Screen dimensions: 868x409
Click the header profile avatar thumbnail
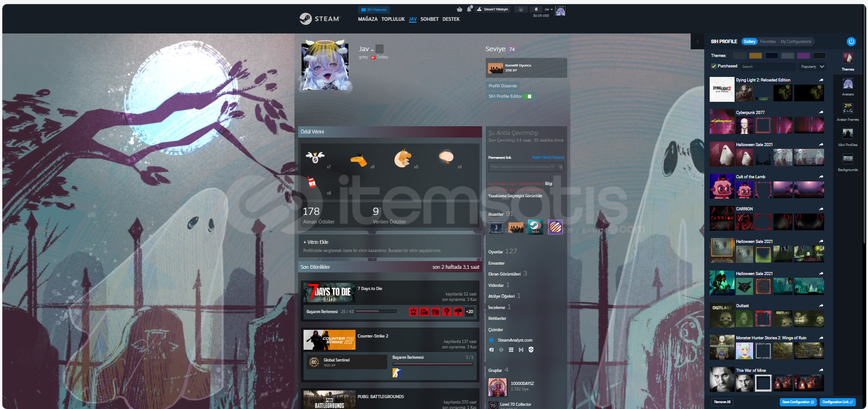[560, 11]
